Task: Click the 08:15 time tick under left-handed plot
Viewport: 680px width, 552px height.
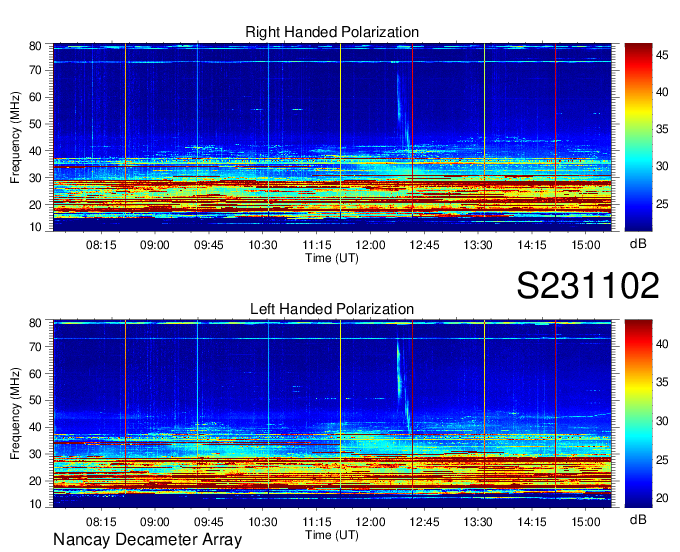Action: [x=101, y=522]
